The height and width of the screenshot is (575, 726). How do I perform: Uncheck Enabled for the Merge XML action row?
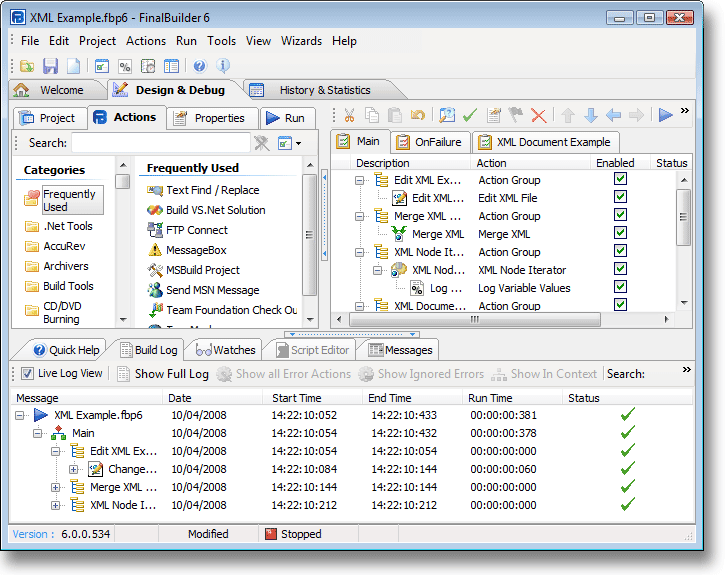tap(620, 233)
